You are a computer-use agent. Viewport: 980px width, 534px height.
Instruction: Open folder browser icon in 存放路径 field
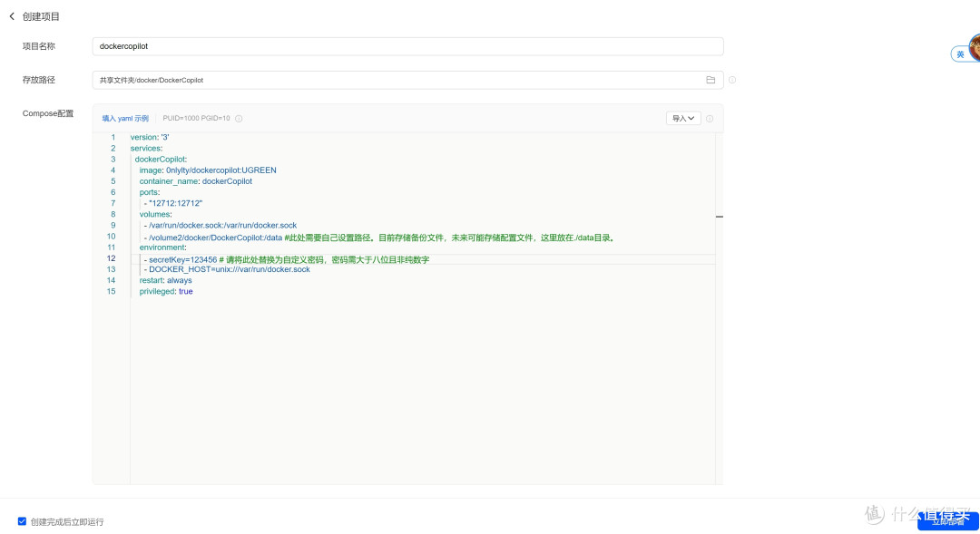710,80
